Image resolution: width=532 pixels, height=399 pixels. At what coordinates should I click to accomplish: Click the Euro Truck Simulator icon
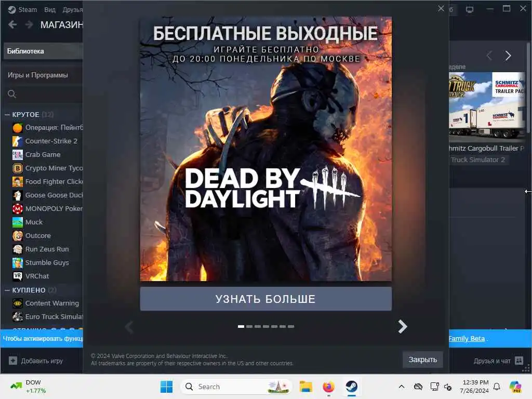(18, 316)
